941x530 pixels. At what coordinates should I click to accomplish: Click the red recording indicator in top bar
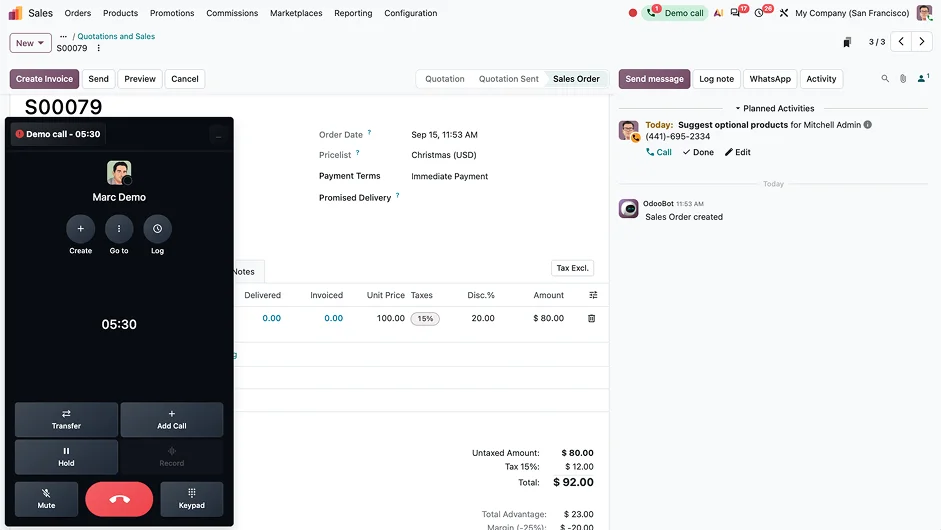click(633, 13)
